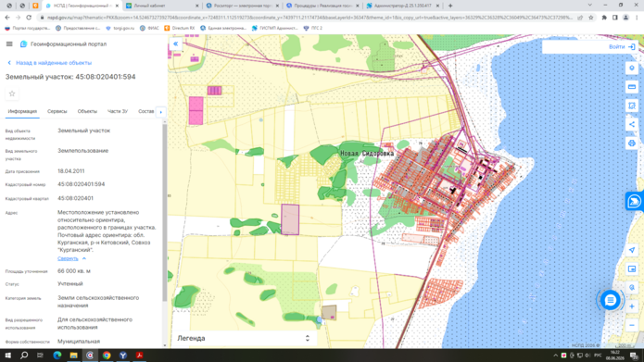Click the date value 18.04.2011
Screen dimensions: 644x362
click(71, 171)
